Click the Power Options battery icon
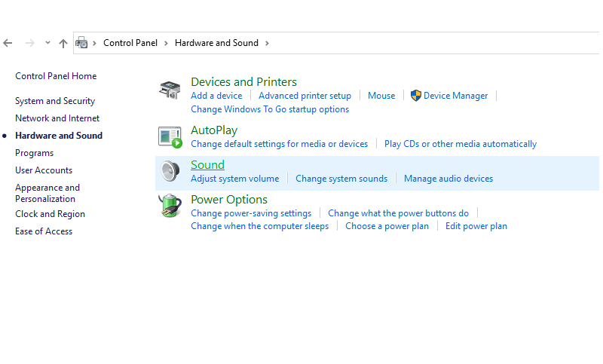Image resolution: width=603 pixels, height=364 pixels. 170,206
